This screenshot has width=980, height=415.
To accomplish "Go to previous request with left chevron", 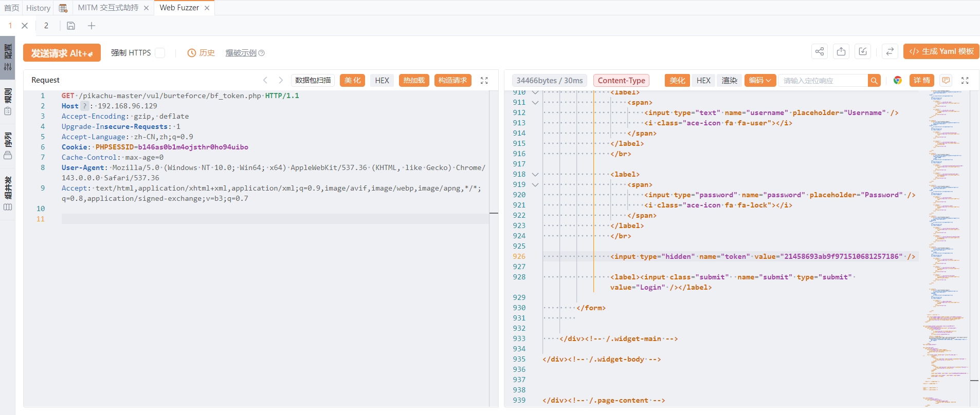I will tap(265, 80).
